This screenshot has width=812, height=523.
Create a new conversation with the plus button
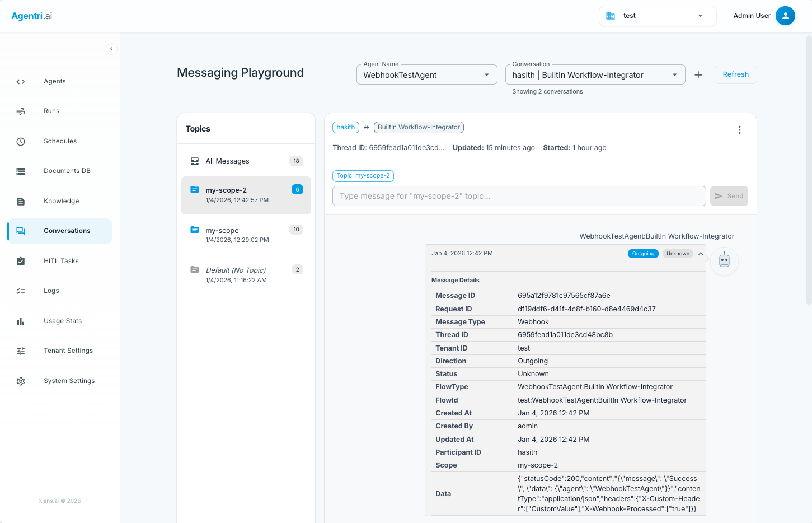[698, 74]
